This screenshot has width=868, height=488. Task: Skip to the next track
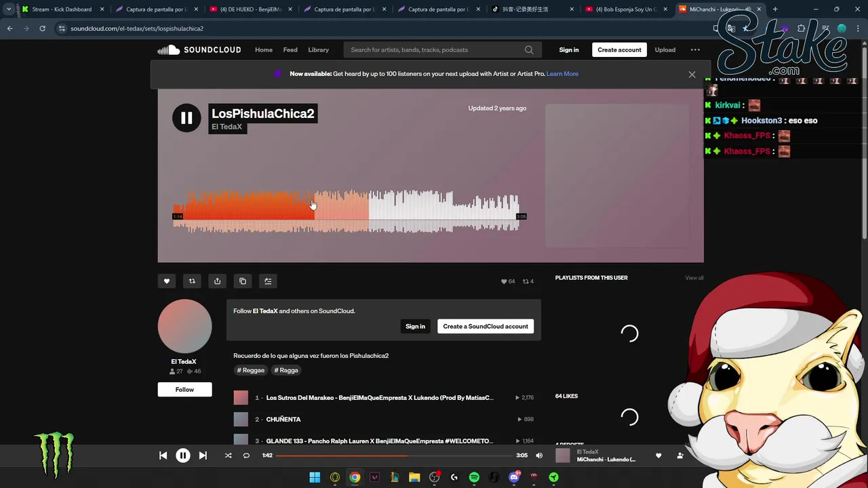[203, 455]
